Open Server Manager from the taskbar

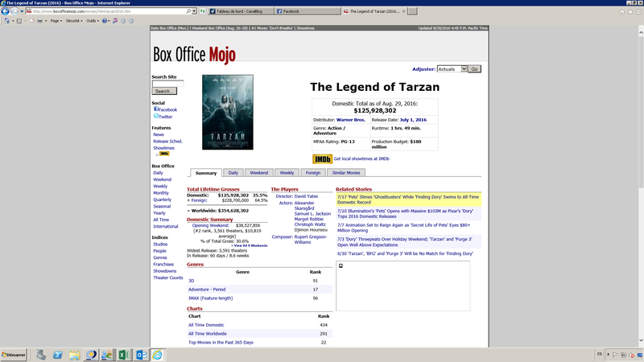41,355
